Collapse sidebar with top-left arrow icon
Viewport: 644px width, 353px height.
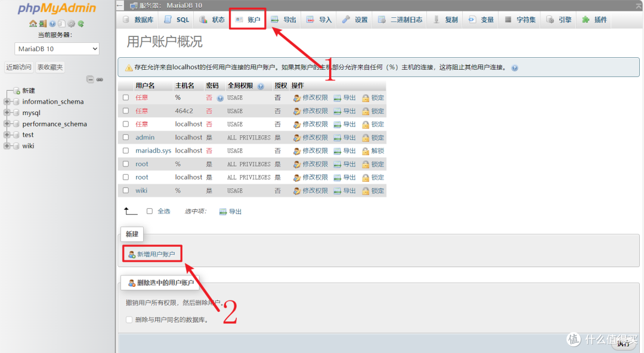(x=120, y=5)
